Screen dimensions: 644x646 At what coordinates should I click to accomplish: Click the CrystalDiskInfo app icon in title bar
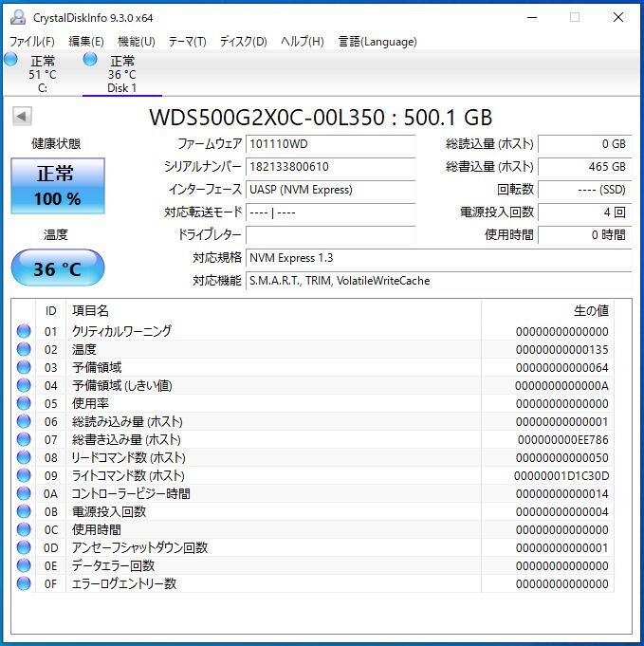18,18
